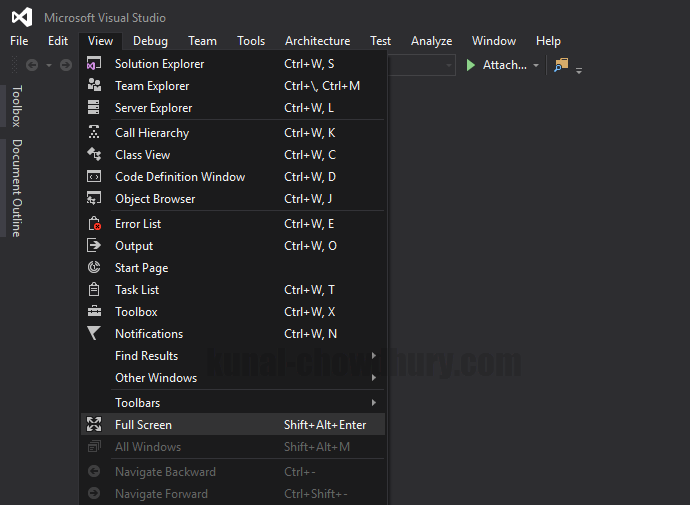Click the toolbar forward navigation button
The image size is (690, 505).
click(x=66, y=65)
